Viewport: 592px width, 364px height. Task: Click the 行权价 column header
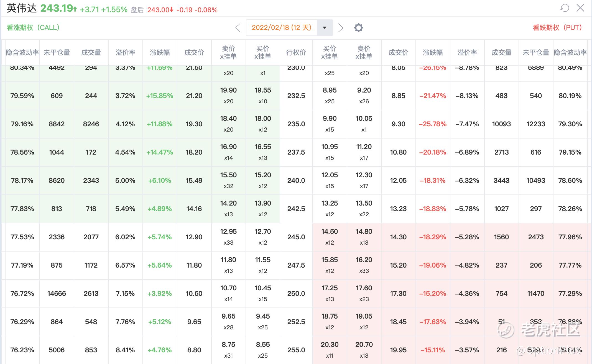point(296,53)
